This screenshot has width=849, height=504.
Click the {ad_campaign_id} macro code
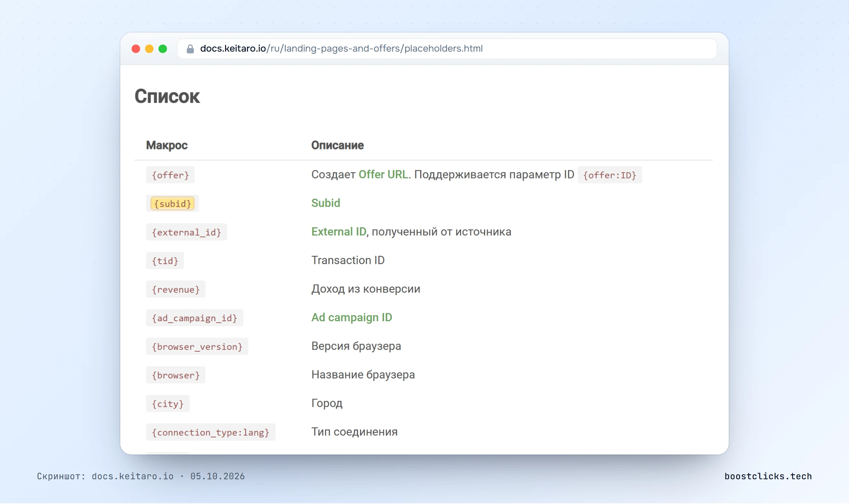pyautogui.click(x=195, y=318)
